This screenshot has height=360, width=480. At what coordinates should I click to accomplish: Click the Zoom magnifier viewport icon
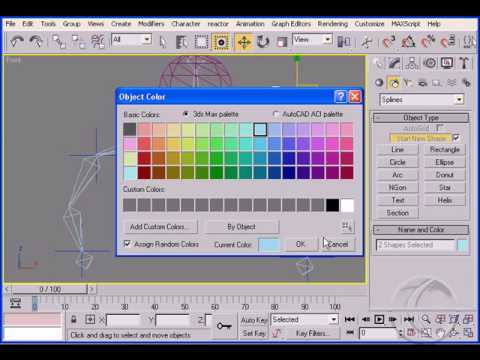(426, 319)
